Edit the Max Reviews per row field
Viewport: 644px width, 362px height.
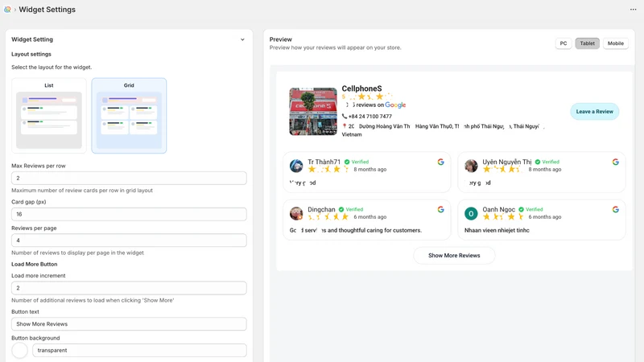[129, 178]
